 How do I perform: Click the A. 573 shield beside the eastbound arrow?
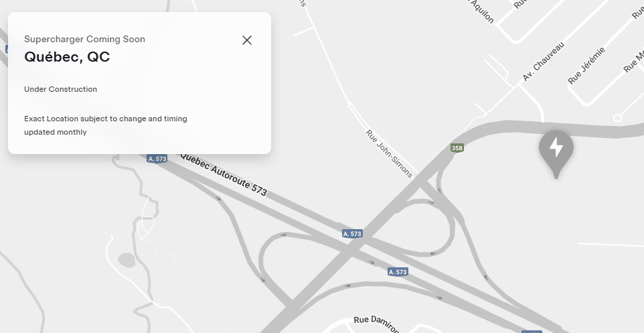398,272
